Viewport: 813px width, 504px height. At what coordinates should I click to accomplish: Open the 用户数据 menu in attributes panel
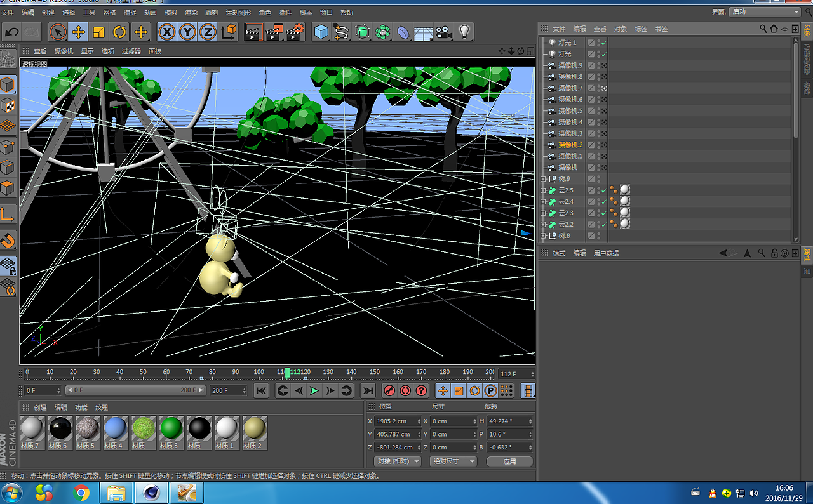click(x=606, y=253)
